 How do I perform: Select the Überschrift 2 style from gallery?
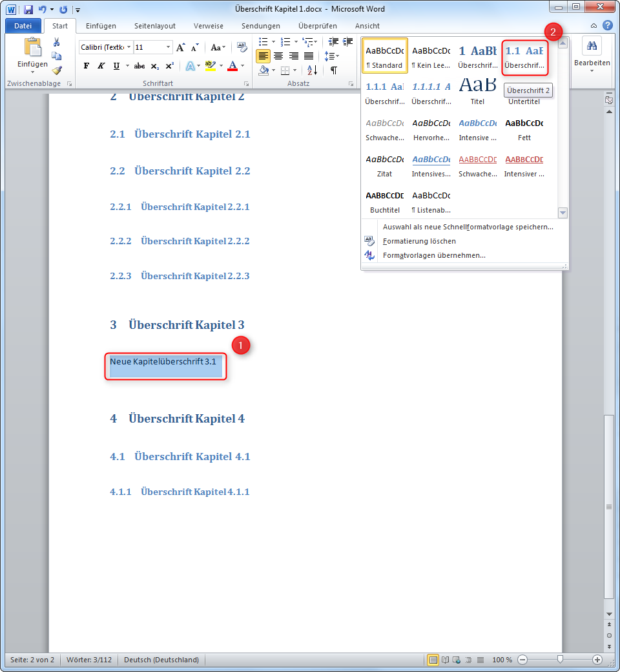(x=524, y=58)
